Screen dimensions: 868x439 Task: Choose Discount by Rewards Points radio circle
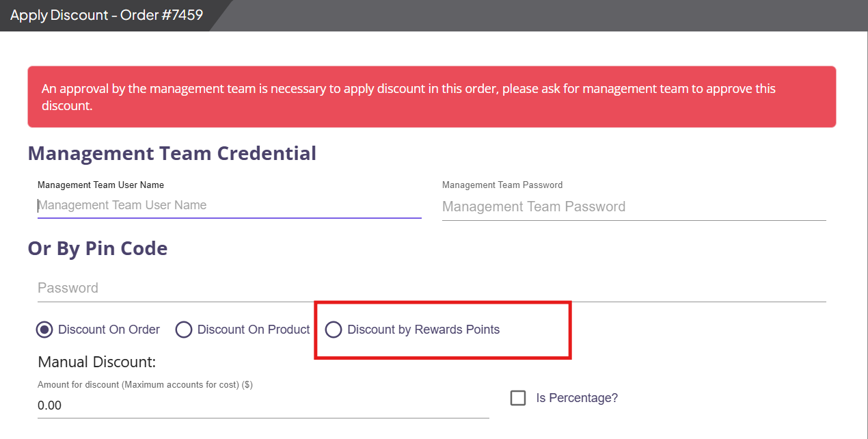[334, 330]
